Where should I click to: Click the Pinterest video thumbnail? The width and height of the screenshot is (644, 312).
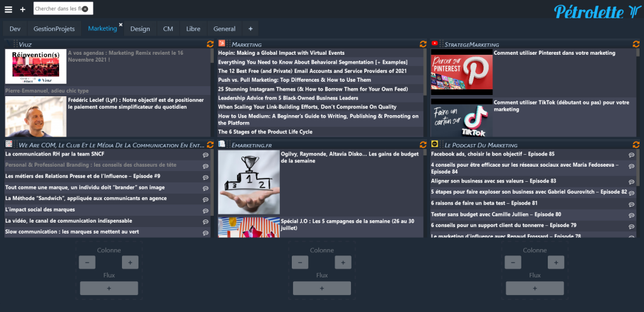pyautogui.click(x=462, y=72)
